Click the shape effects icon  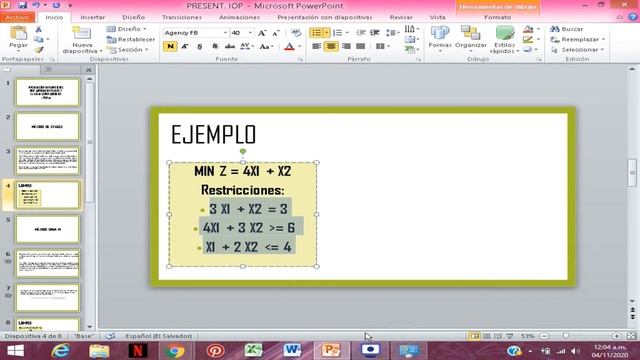click(x=528, y=50)
